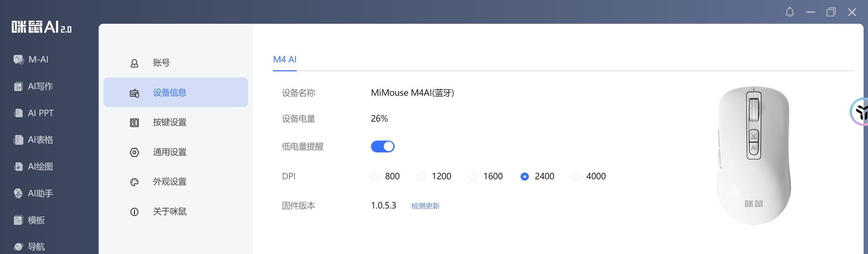
Task: Click the 设备信息 device icon
Action: pyautogui.click(x=134, y=93)
